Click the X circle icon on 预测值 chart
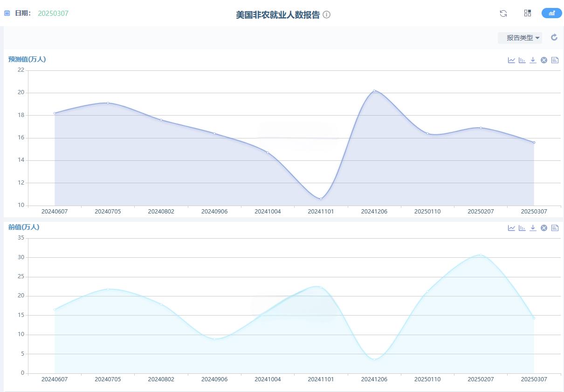 click(x=543, y=60)
